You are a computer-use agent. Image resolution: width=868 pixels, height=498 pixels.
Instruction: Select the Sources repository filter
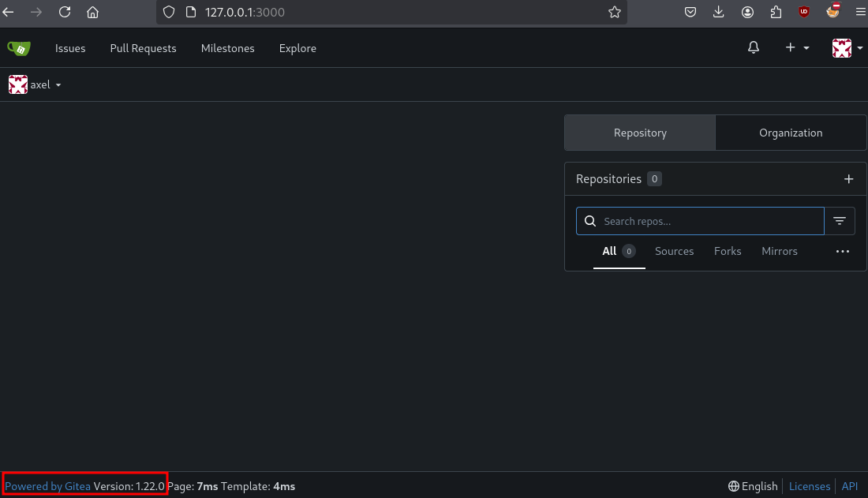point(674,251)
